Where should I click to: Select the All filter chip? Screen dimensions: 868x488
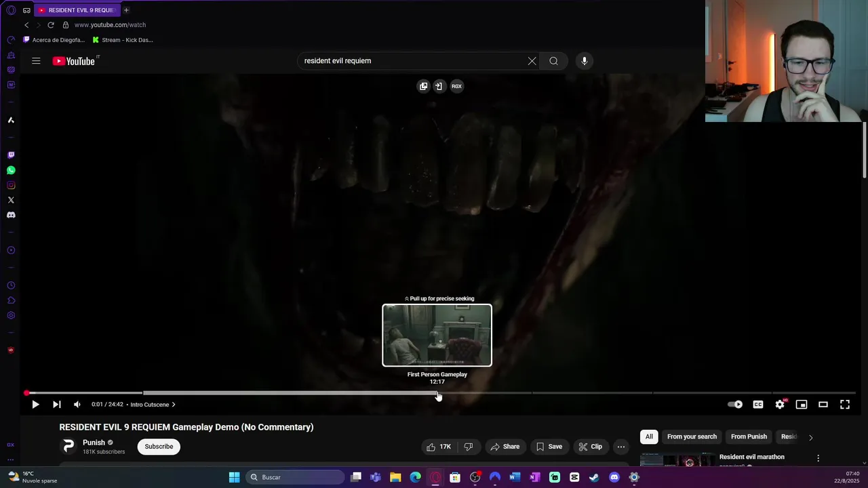(x=649, y=437)
